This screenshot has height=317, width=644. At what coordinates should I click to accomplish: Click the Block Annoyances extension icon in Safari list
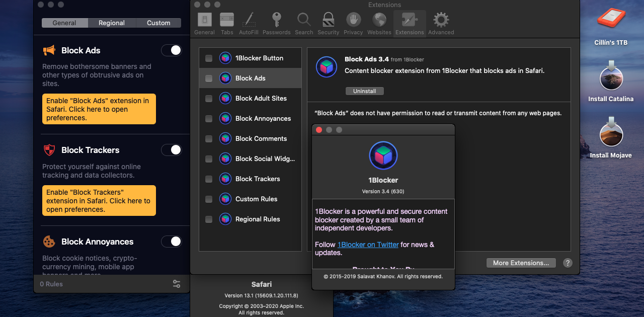point(225,118)
